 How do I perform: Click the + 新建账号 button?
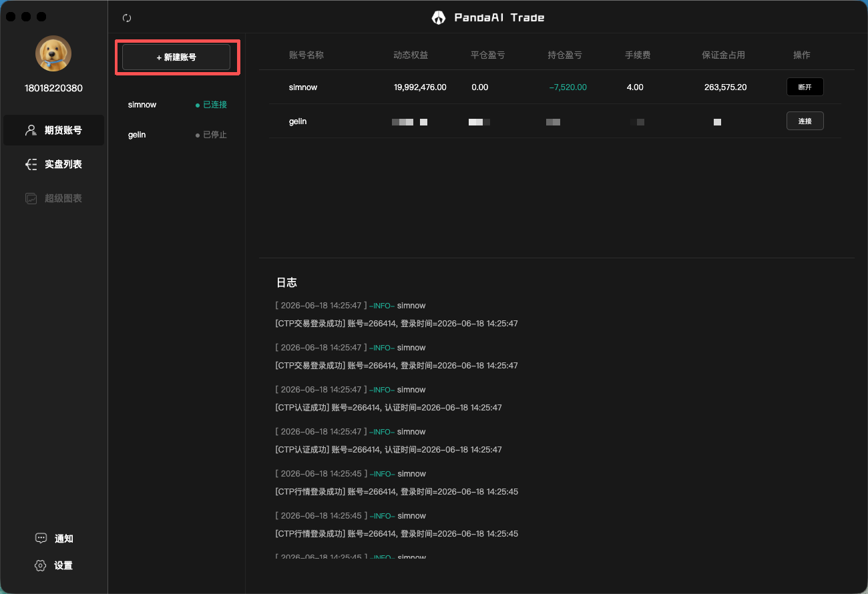pos(176,57)
